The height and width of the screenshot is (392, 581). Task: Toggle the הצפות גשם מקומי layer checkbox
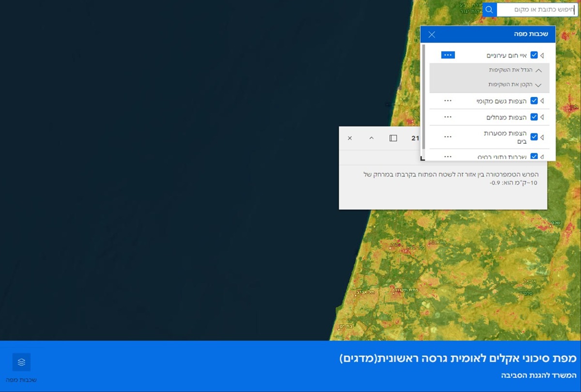click(534, 101)
